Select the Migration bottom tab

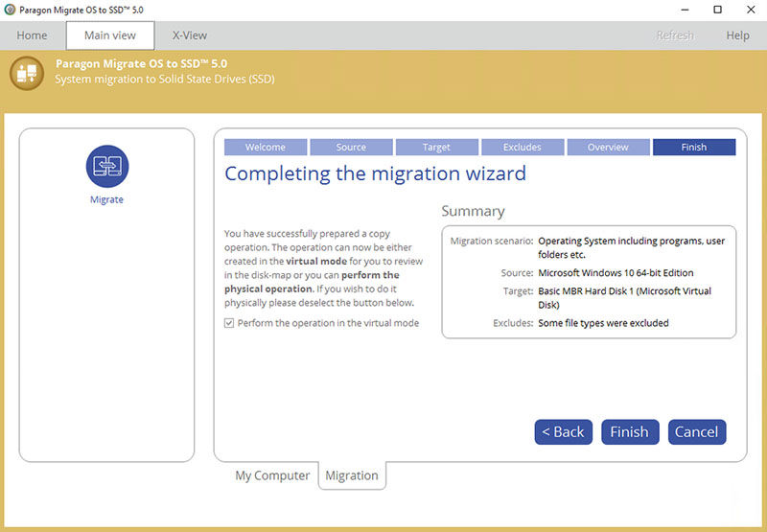tap(352, 475)
